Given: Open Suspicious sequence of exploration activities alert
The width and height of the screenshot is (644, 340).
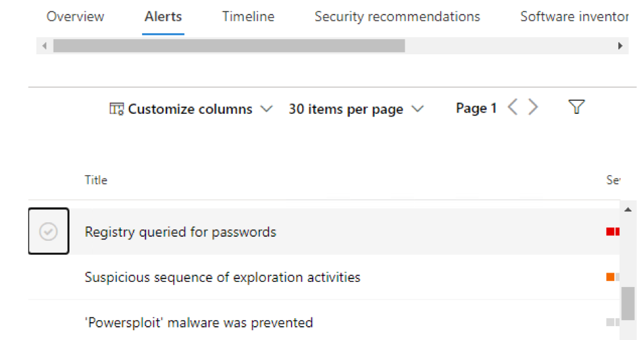Looking at the screenshot, I should [x=222, y=277].
